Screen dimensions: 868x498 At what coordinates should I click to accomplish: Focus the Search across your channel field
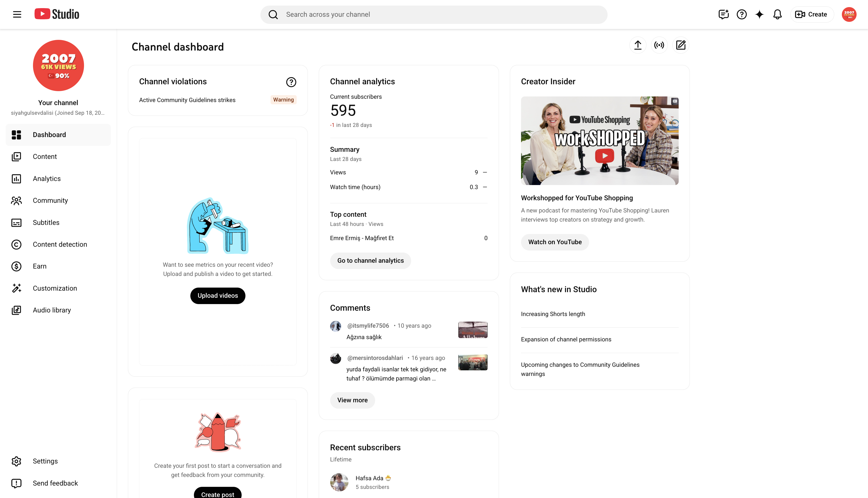tap(434, 14)
